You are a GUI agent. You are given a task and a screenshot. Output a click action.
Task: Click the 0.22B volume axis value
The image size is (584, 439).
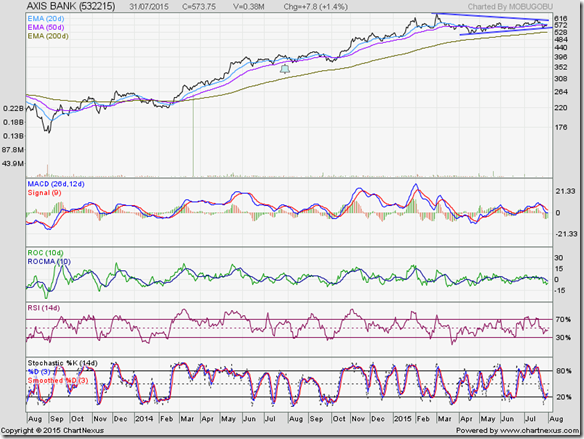(x=13, y=108)
